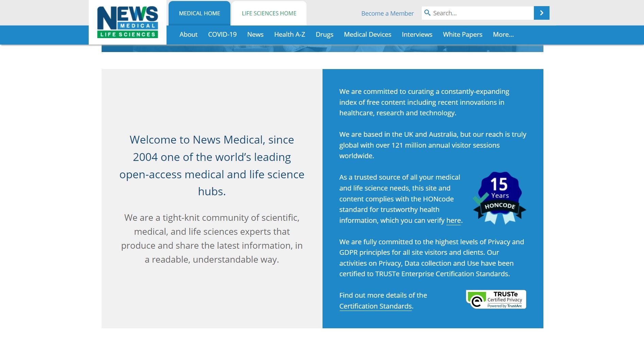Open the COVID-19 menu item
644x347 pixels.
[222, 34]
